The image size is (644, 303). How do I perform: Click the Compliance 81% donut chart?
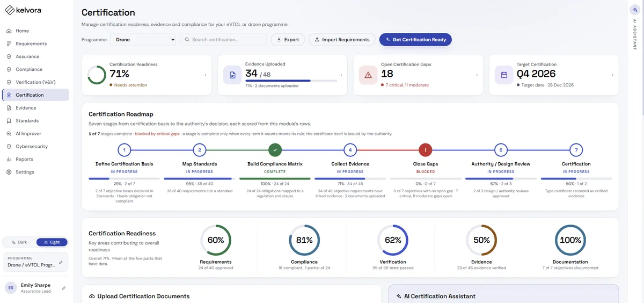click(x=304, y=240)
